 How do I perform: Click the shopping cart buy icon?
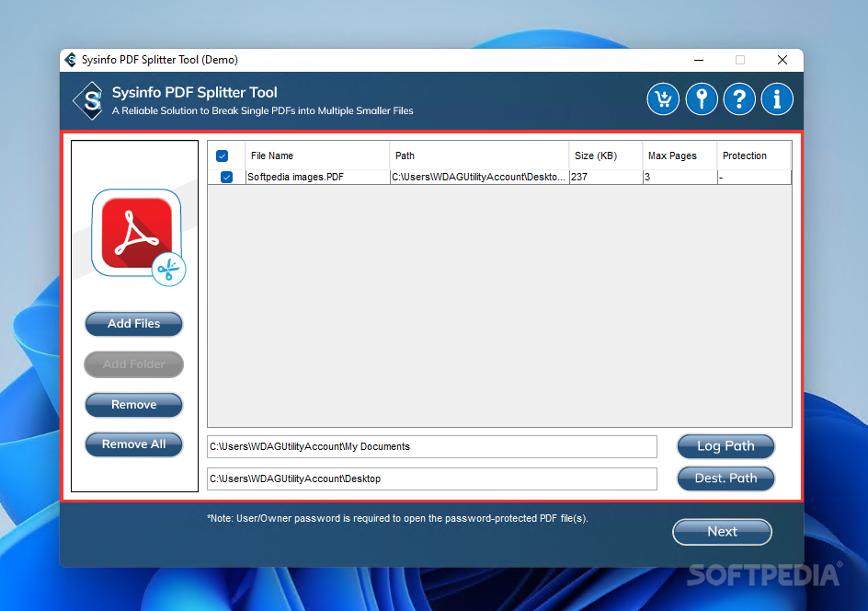tap(663, 99)
